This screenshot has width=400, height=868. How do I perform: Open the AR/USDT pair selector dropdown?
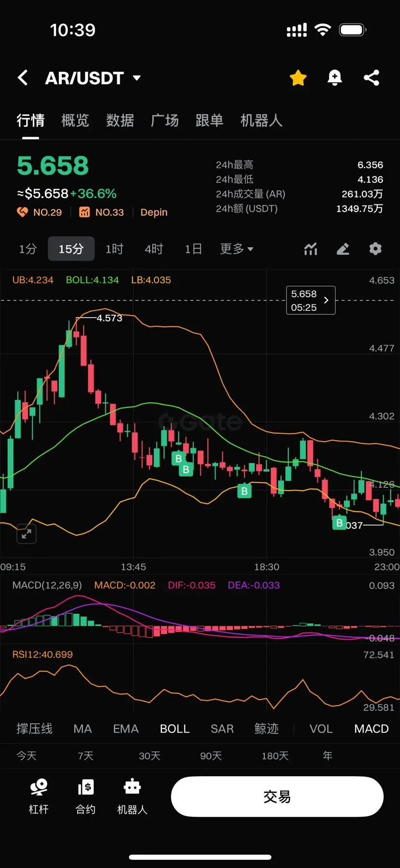coord(93,78)
